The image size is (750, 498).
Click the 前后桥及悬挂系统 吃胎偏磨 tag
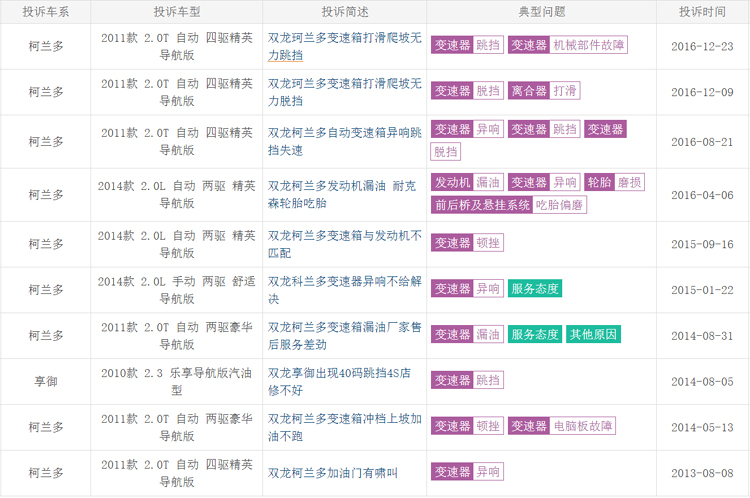pyautogui.click(x=509, y=205)
